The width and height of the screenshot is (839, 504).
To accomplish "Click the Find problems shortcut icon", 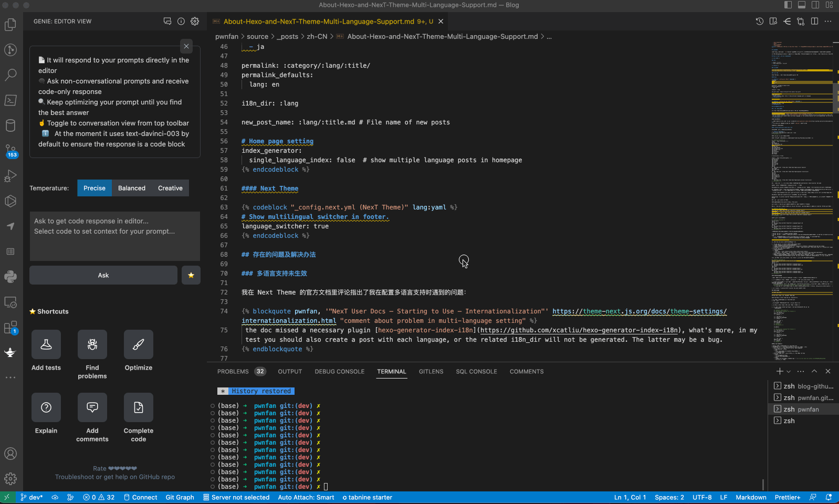I will coord(92,344).
